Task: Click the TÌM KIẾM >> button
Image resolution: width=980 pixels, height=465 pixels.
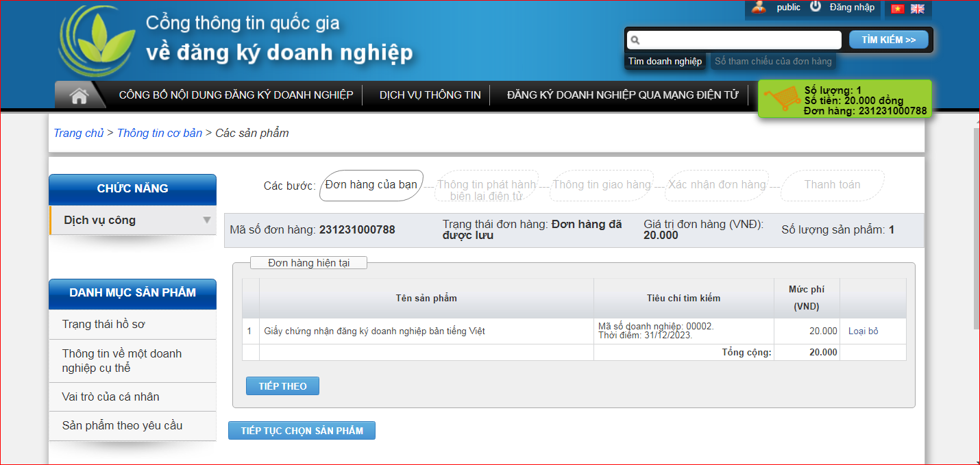Action: tap(889, 40)
